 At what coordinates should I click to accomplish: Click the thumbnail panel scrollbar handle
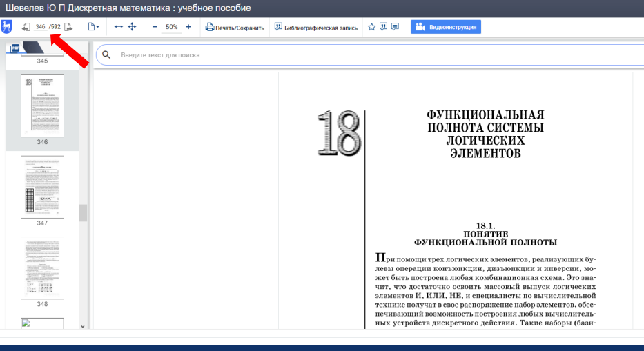click(83, 212)
